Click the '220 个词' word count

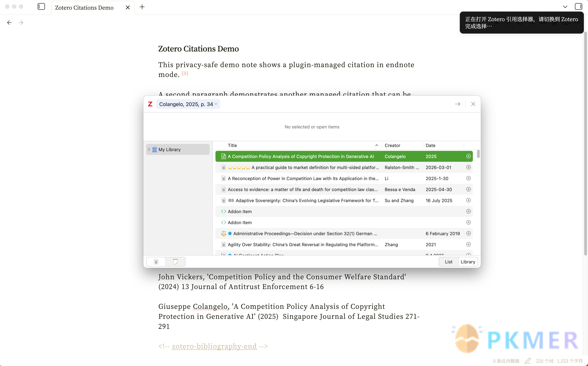pos(544,361)
